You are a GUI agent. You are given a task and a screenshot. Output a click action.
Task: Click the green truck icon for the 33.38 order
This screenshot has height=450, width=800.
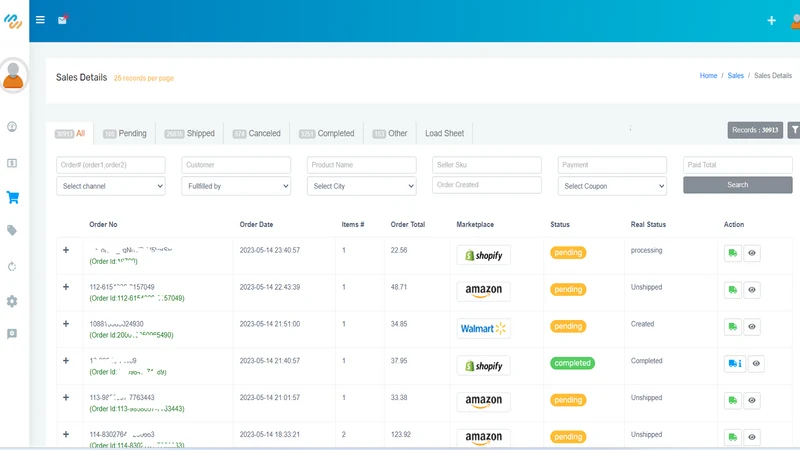click(x=733, y=401)
